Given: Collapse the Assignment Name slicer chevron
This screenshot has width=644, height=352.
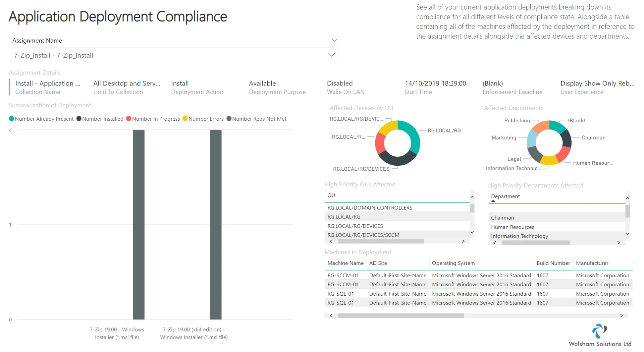Looking at the screenshot, I should pyautogui.click(x=334, y=40).
